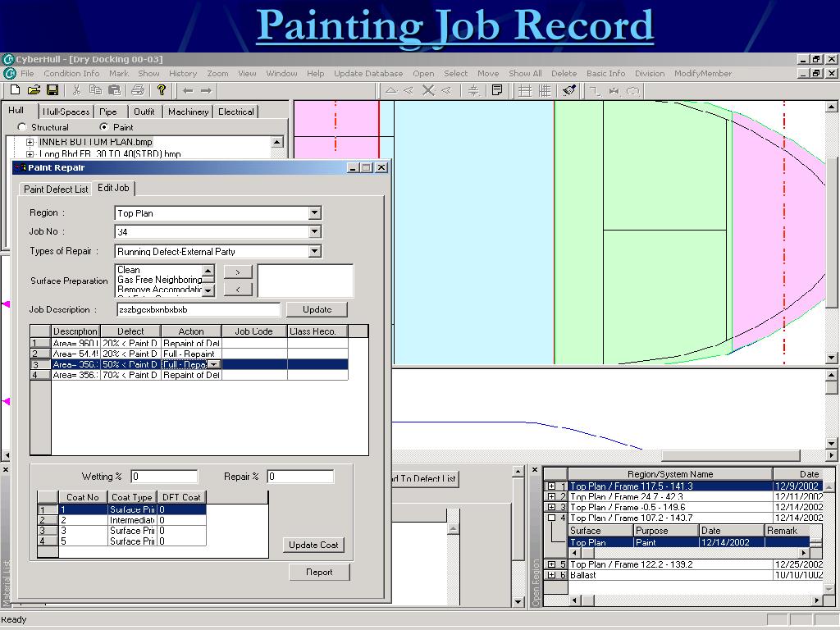This screenshot has width=840, height=630.
Task: Open the Region dropdown showing Top Plan
Action: tap(314, 213)
